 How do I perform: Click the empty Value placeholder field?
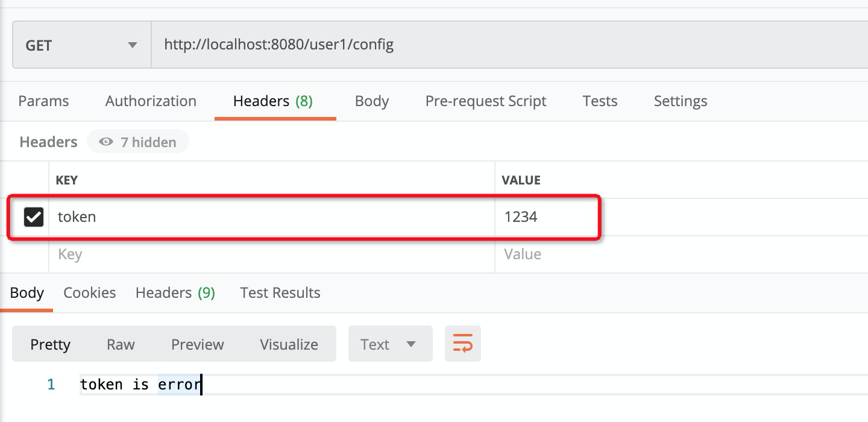click(x=681, y=254)
